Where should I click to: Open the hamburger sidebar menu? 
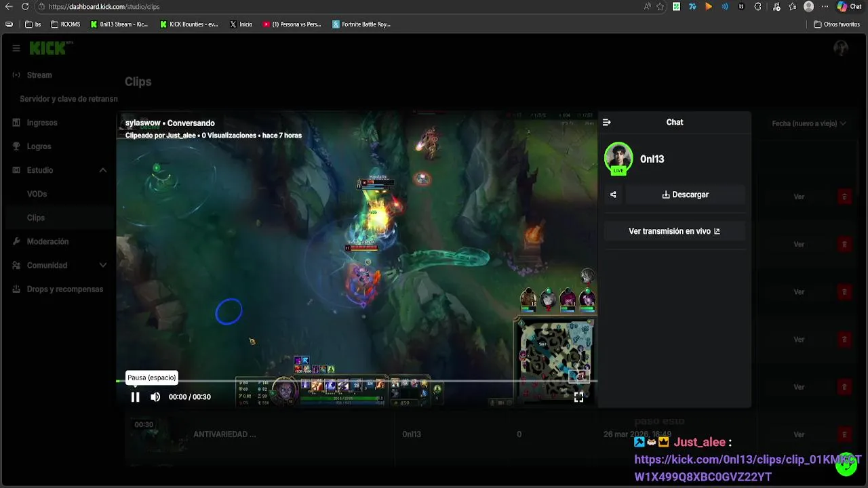[16, 48]
